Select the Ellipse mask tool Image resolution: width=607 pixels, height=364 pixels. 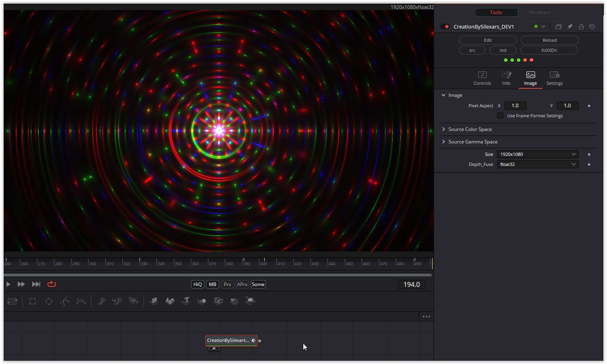coord(49,301)
